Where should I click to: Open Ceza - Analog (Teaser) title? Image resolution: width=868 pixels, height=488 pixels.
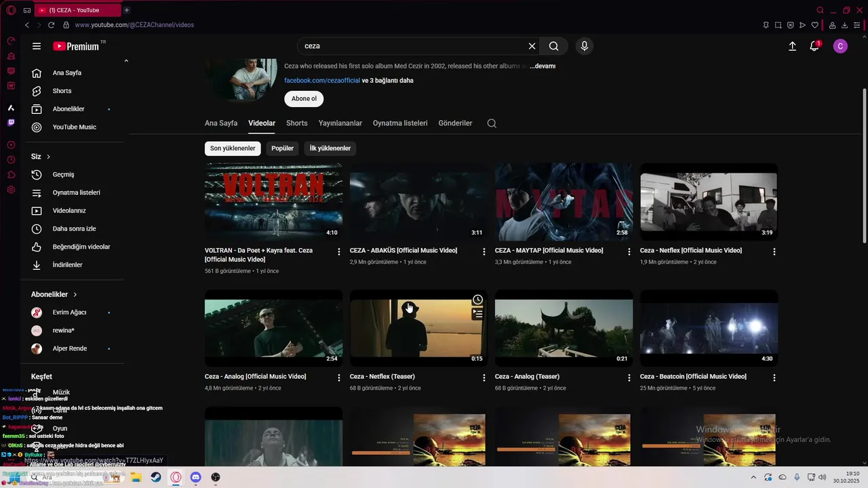pos(527,377)
